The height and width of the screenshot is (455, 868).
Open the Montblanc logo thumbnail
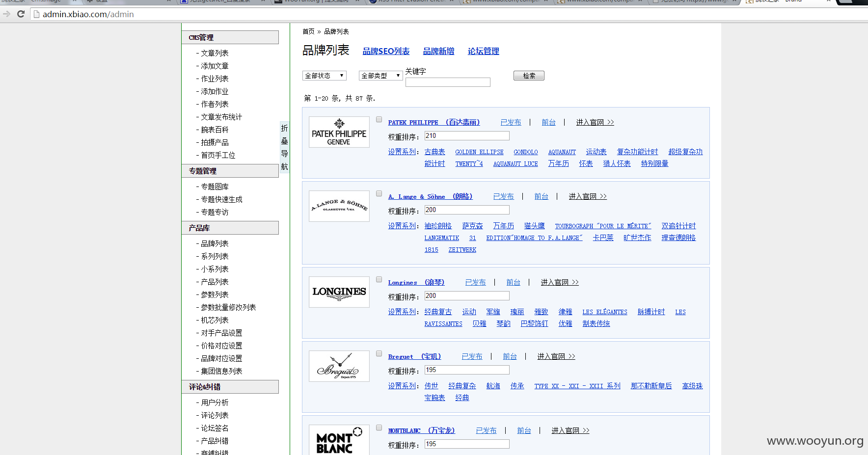(339, 440)
